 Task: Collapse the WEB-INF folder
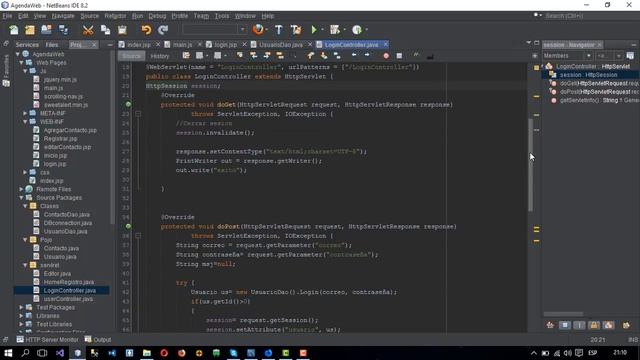point(25,122)
